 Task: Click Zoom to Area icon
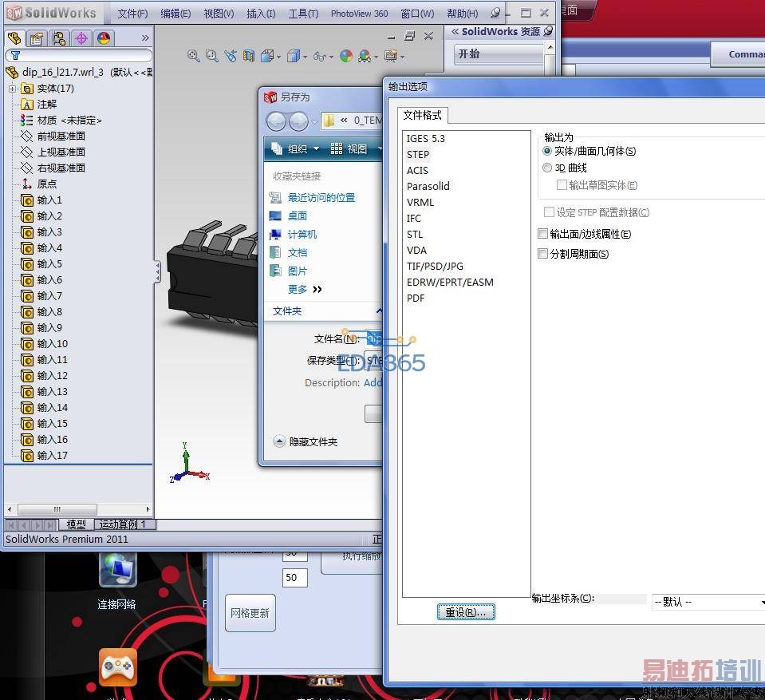pos(211,56)
